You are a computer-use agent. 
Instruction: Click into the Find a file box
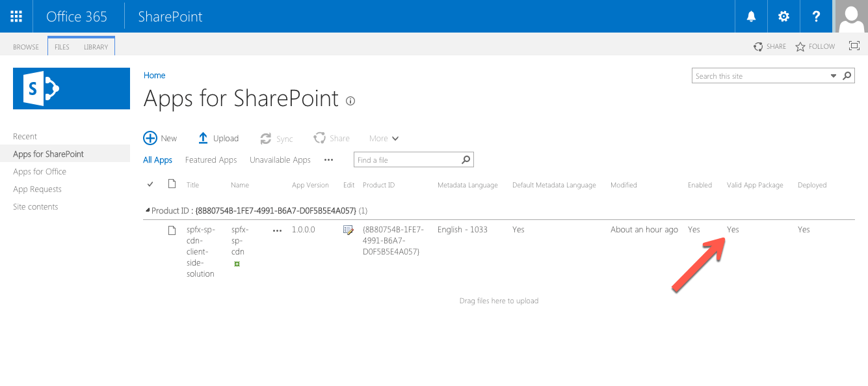click(x=407, y=159)
